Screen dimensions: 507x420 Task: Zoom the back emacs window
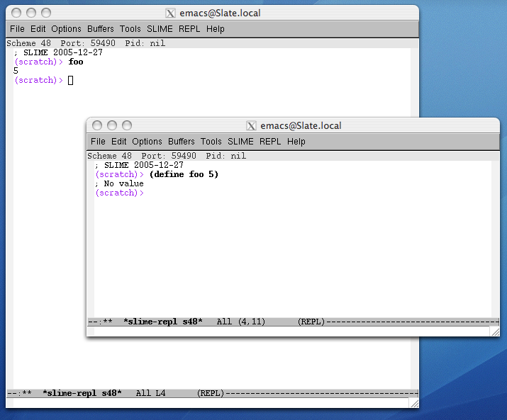[46, 13]
